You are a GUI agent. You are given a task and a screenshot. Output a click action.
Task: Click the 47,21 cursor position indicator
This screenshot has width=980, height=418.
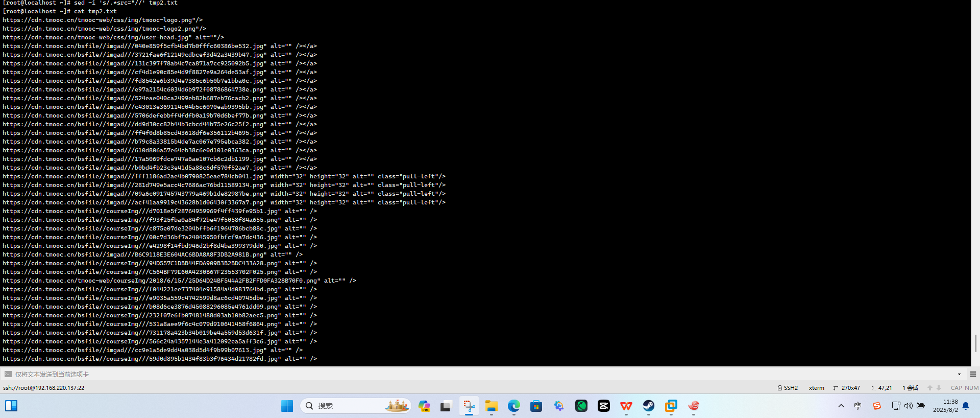pyautogui.click(x=881, y=388)
